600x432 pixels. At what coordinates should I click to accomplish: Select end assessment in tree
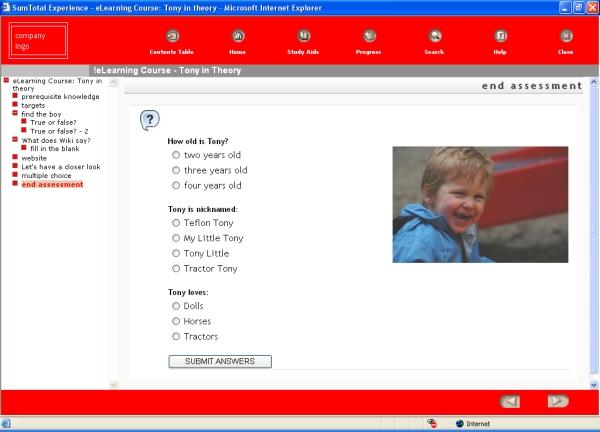click(x=52, y=184)
